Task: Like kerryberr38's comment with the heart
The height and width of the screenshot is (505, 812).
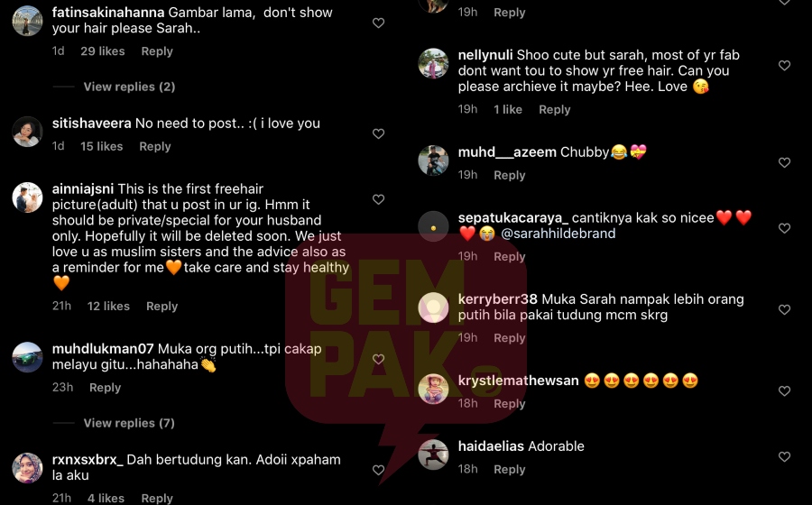Action: [x=785, y=309]
